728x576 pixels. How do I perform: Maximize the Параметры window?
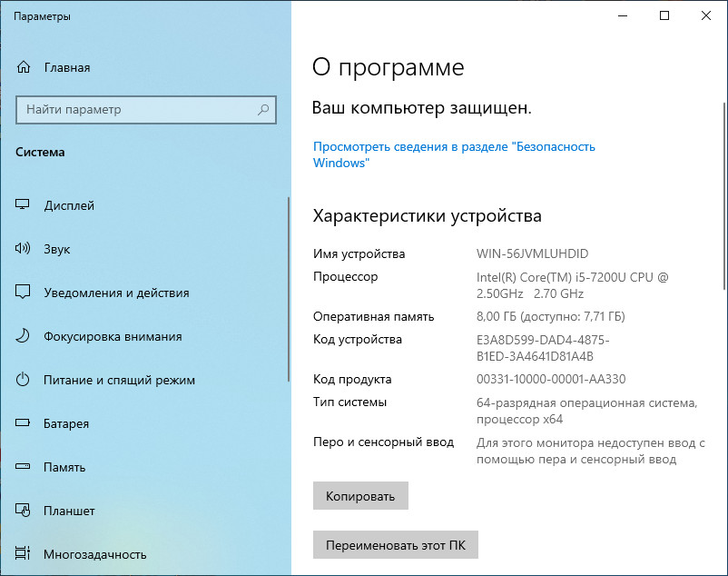664,15
